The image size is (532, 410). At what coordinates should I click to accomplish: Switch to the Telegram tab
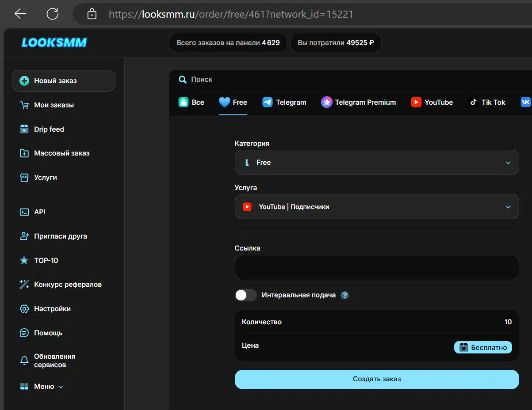pos(284,102)
